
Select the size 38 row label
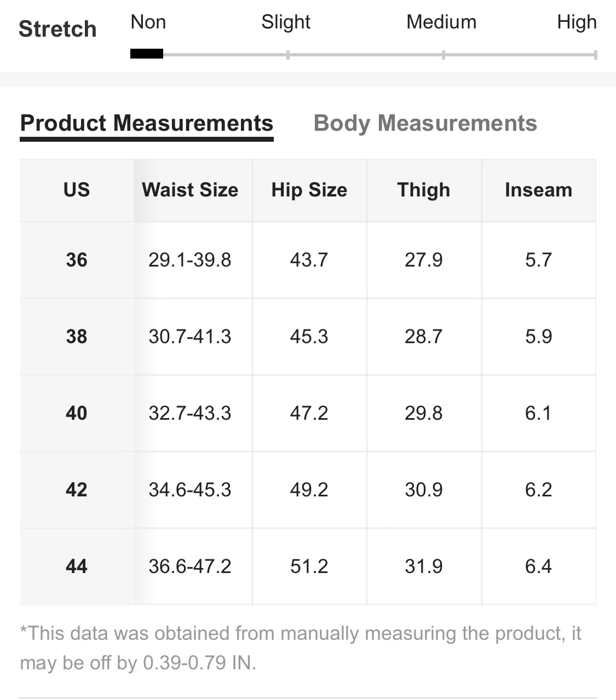[77, 337]
